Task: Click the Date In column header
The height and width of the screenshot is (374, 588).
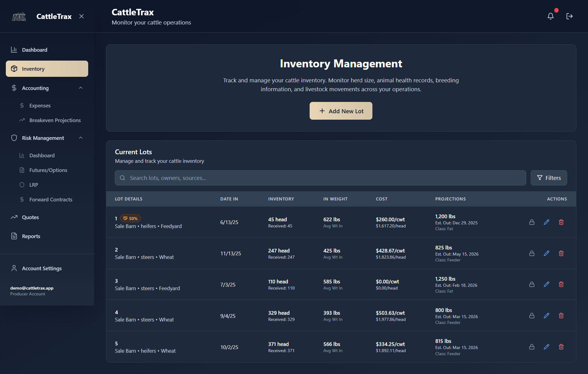Action: click(x=229, y=199)
